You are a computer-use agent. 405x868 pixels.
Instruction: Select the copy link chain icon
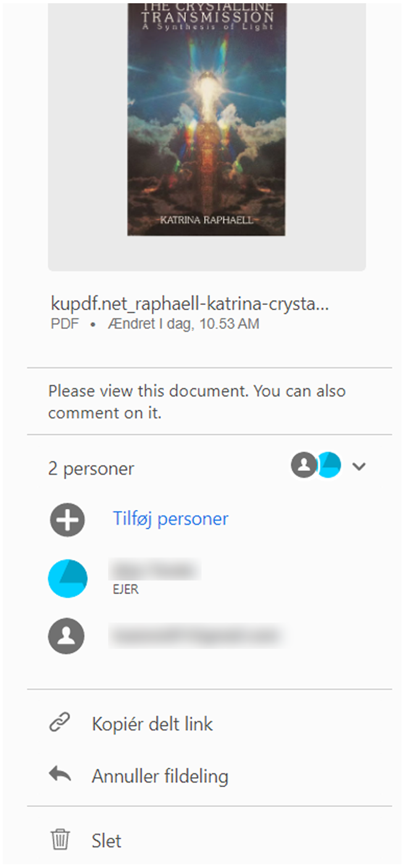pyautogui.click(x=59, y=723)
